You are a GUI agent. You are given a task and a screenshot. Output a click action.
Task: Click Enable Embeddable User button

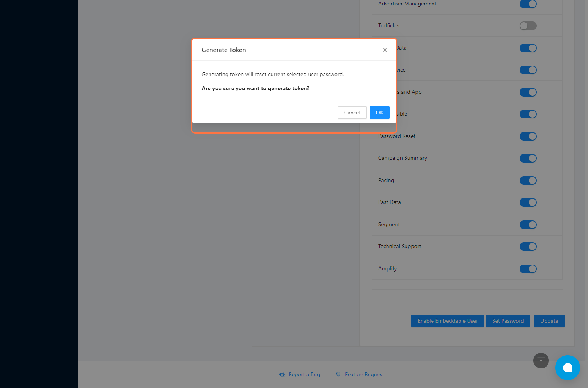pos(448,321)
